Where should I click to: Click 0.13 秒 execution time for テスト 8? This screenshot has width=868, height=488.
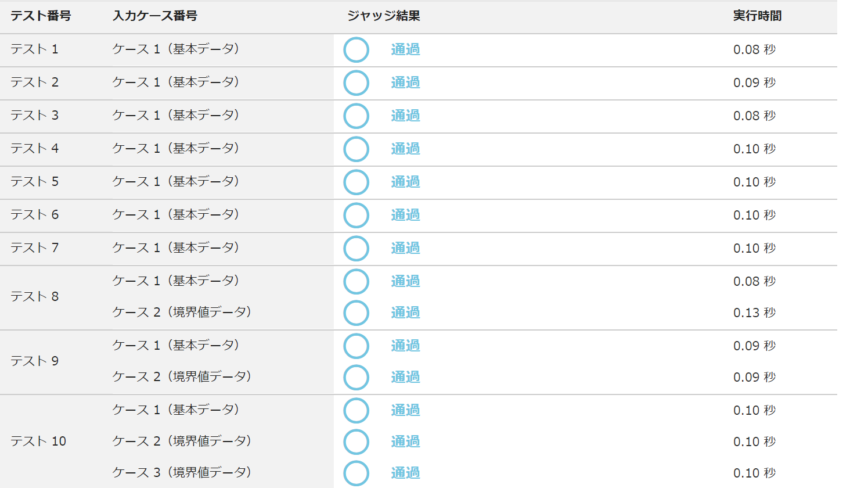click(754, 313)
